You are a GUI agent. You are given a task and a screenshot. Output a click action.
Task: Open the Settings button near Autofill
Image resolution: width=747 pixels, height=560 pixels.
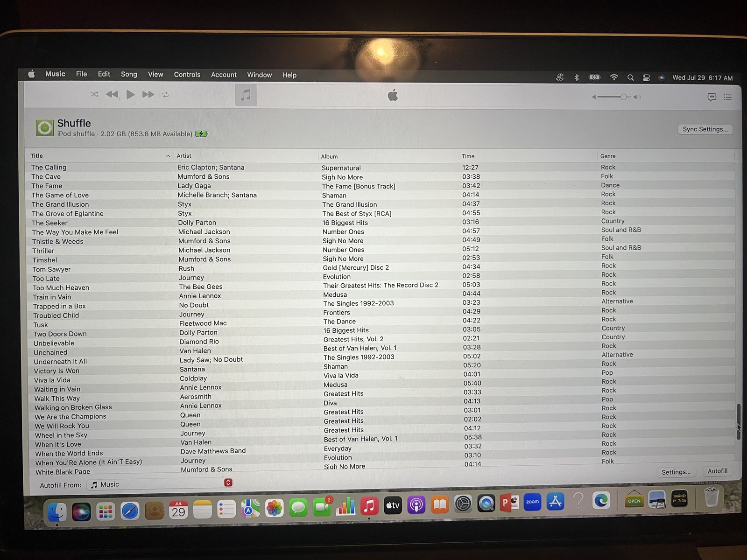(676, 472)
